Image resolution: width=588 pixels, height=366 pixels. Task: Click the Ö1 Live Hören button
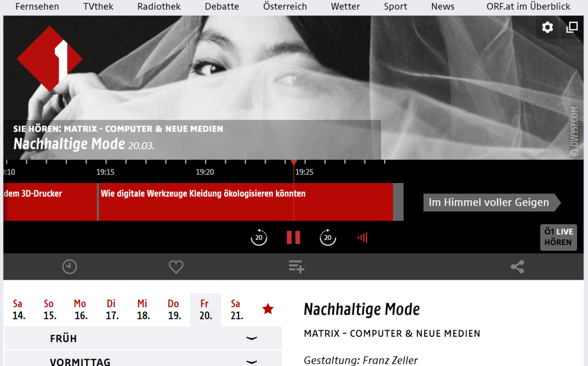coord(558,237)
